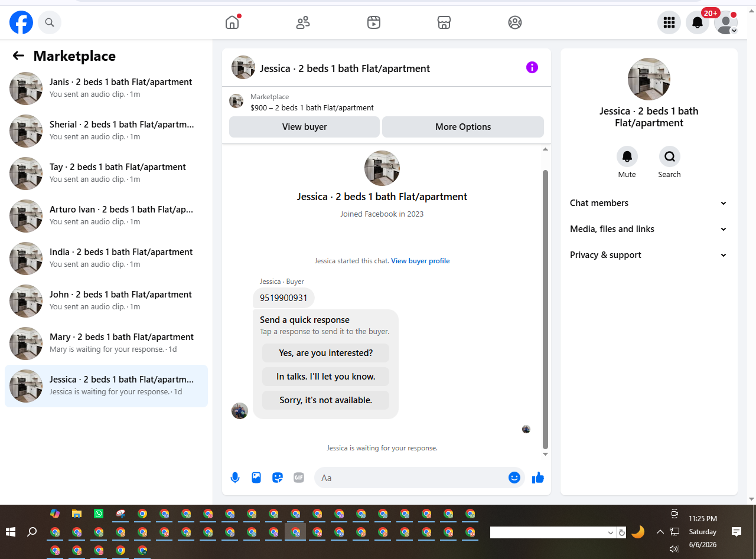Click the $900 Marketplace listing title
756x559 pixels.
pyautogui.click(x=312, y=108)
